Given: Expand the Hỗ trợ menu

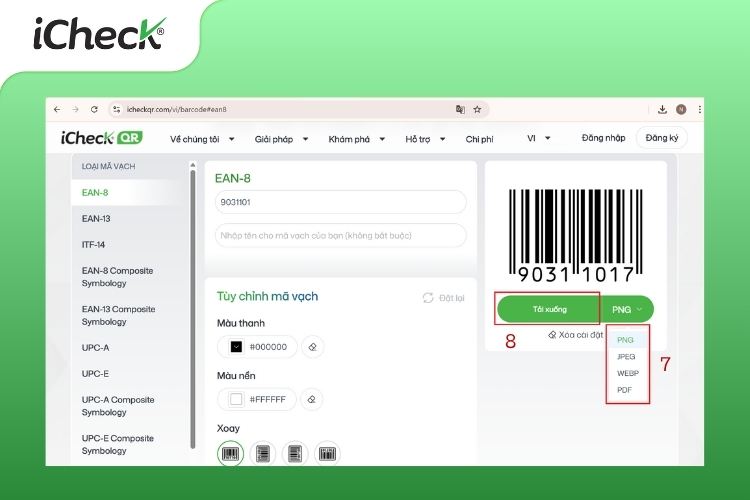Looking at the screenshot, I should coord(425,139).
